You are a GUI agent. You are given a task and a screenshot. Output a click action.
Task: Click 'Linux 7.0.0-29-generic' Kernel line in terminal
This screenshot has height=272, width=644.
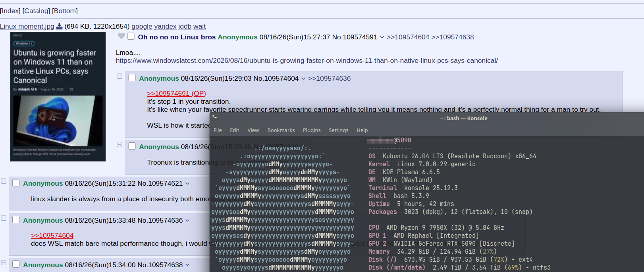click(x=422, y=164)
